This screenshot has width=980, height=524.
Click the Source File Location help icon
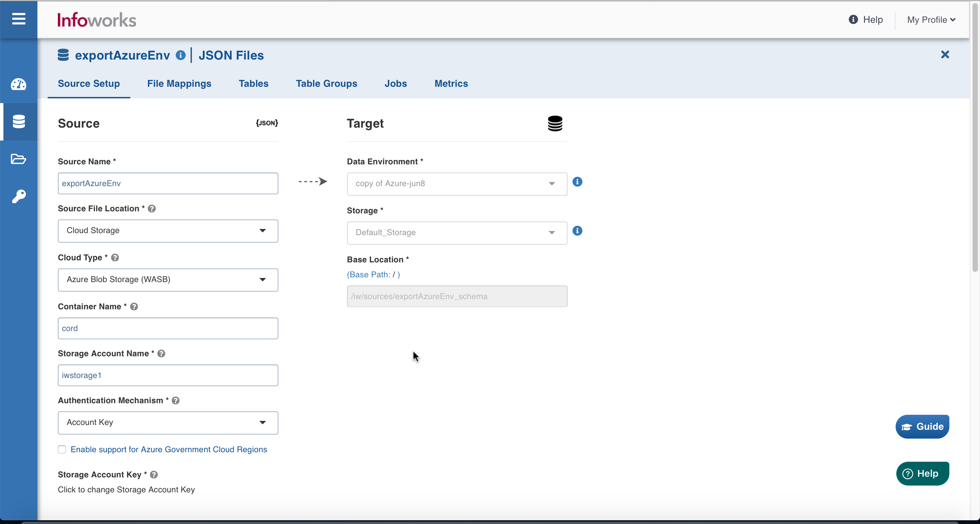152,209
